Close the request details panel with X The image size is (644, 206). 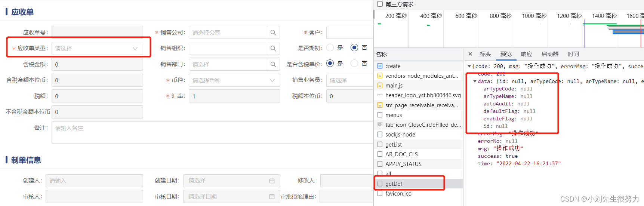(470, 54)
